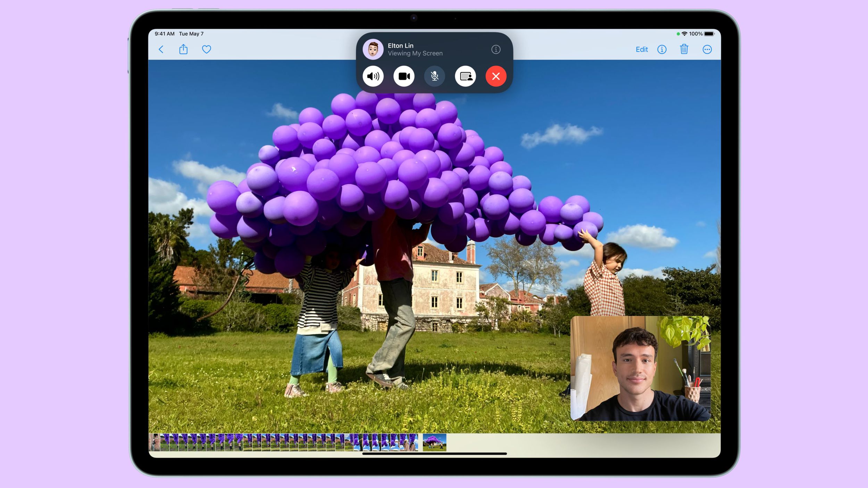Open the share sheet icon

point(183,49)
